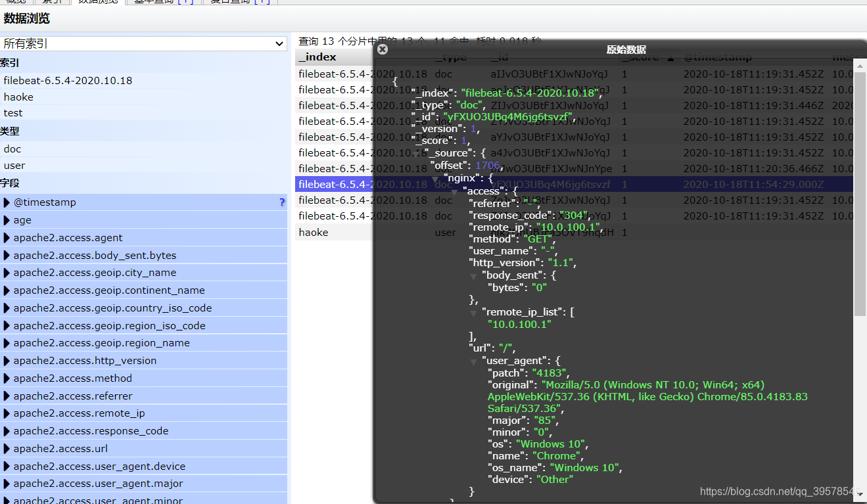Click the "major" value "85"
867x504 pixels.
tap(546, 421)
